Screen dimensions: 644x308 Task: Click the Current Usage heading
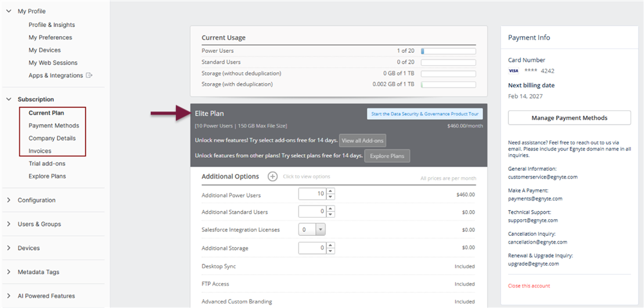point(224,37)
